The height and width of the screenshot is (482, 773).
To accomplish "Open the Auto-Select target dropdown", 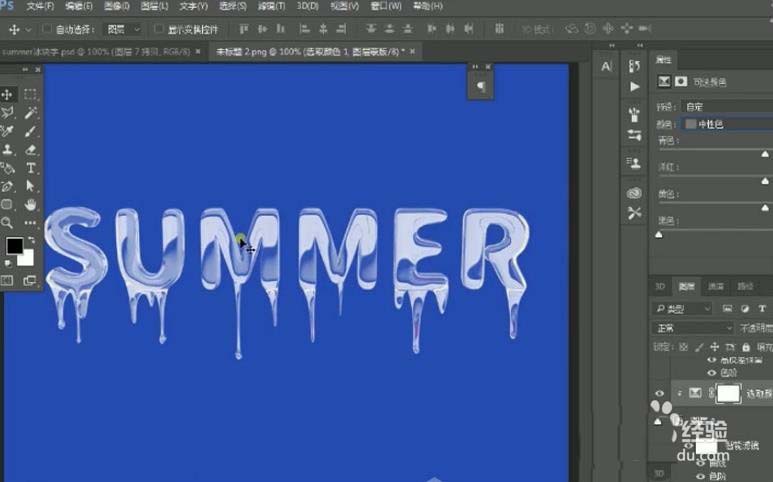I will 124,30.
